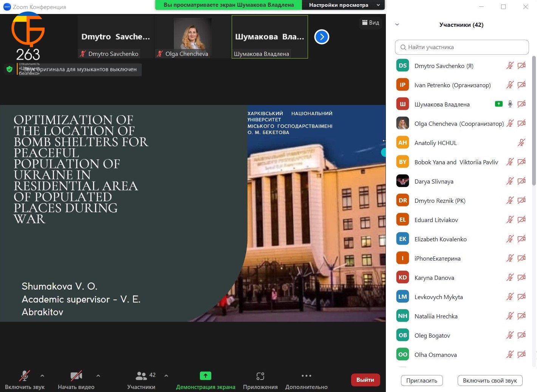
Task: Click the DS avatar of Dmytro Savchenko
Action: tap(402, 66)
